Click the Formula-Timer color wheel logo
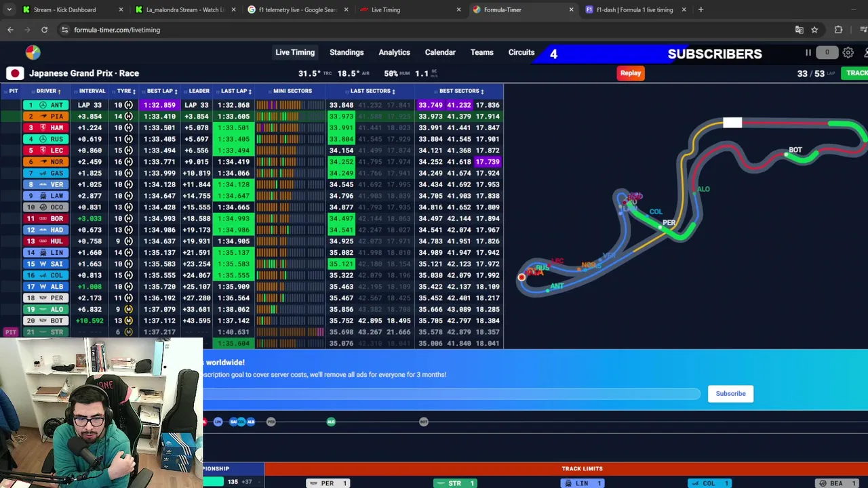 tap(33, 52)
